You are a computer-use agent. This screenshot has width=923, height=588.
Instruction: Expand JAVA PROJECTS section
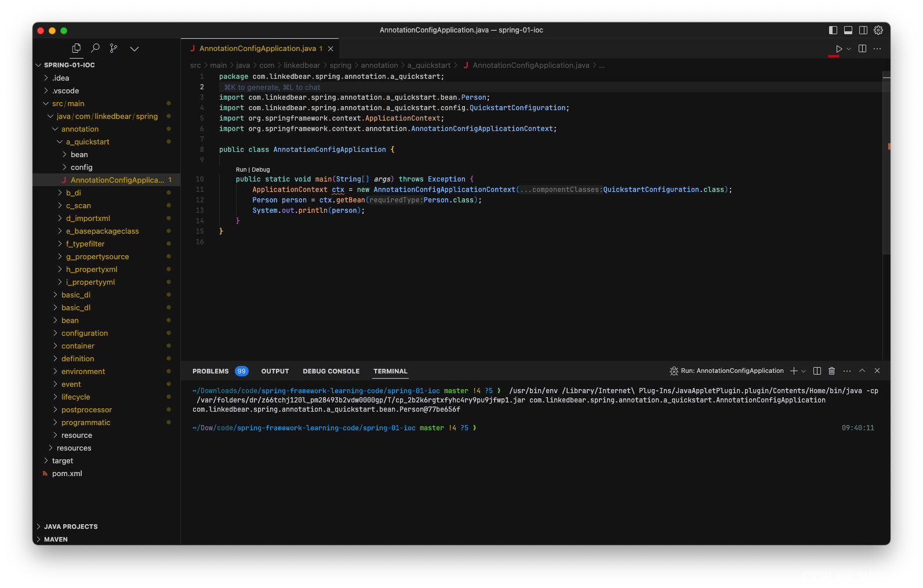tap(106, 527)
